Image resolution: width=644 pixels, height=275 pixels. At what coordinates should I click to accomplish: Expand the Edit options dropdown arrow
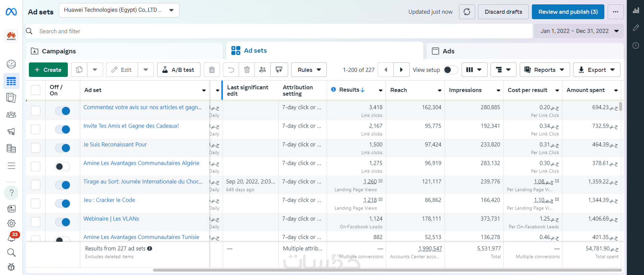[x=146, y=70]
